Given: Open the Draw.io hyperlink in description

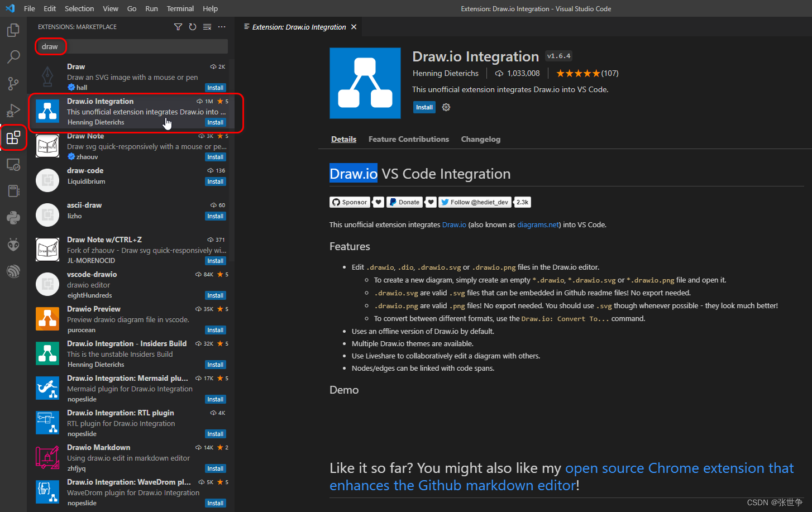Looking at the screenshot, I should click(454, 224).
